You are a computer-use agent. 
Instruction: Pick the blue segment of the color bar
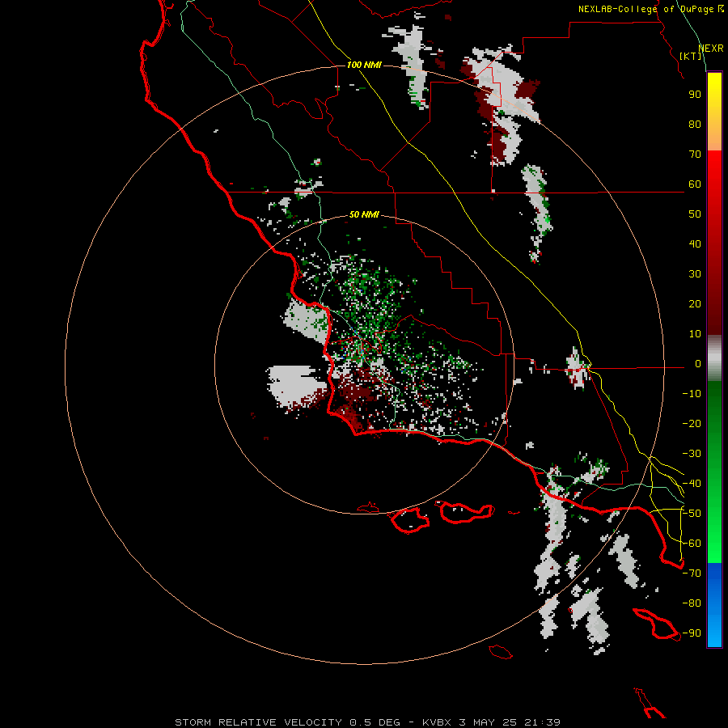[x=714, y=603]
